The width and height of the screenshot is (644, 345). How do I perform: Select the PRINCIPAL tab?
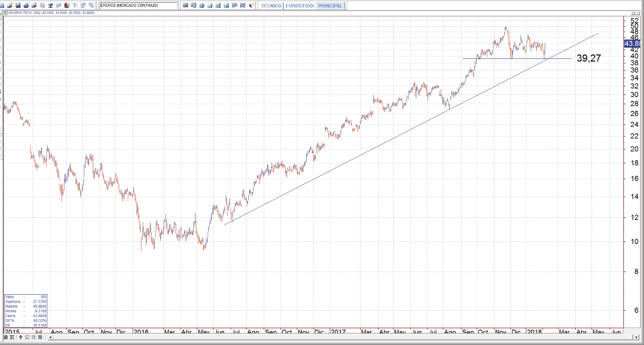coord(330,6)
